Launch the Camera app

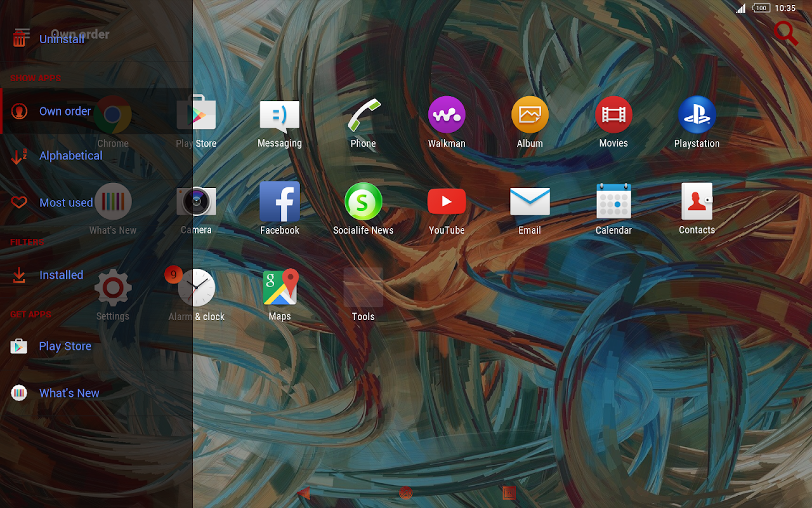[196, 210]
